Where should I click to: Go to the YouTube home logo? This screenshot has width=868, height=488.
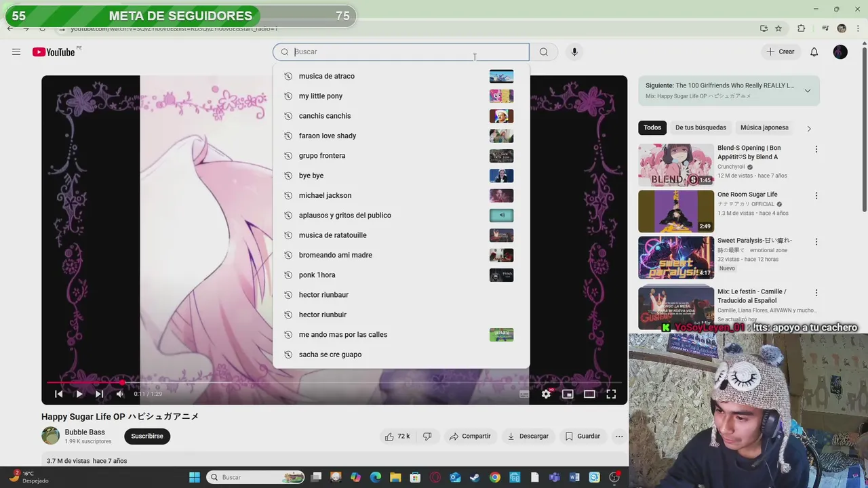pos(54,52)
